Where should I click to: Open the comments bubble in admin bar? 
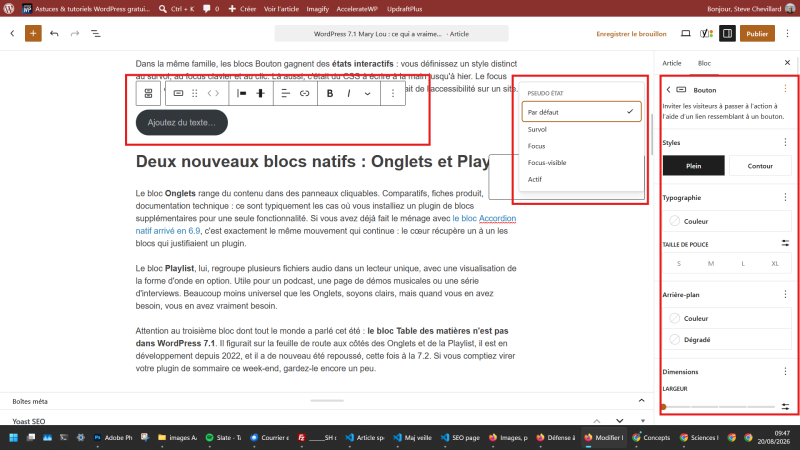point(211,9)
